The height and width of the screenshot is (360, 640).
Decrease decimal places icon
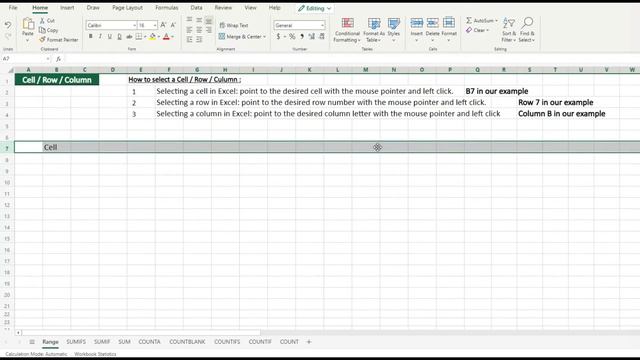pos(322,37)
